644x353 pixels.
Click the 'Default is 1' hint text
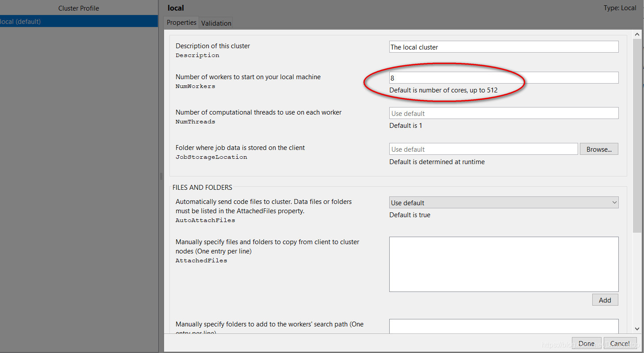[x=406, y=126]
